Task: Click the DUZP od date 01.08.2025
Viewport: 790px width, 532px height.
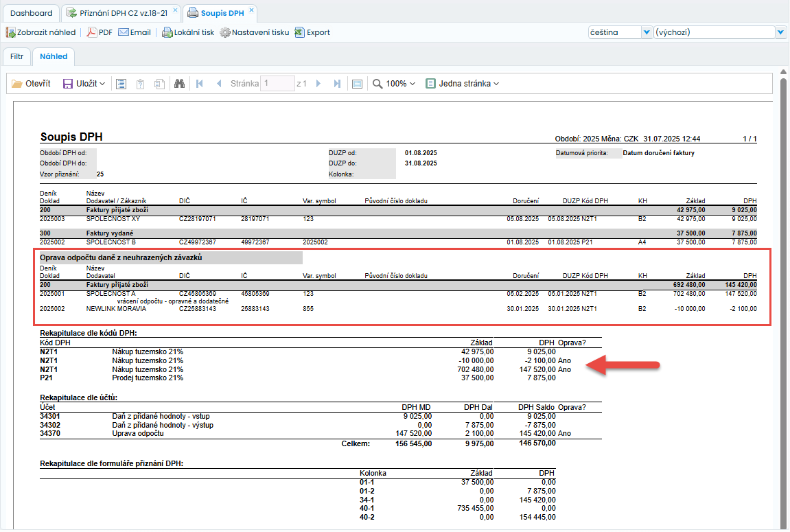Action: pyautogui.click(x=421, y=153)
